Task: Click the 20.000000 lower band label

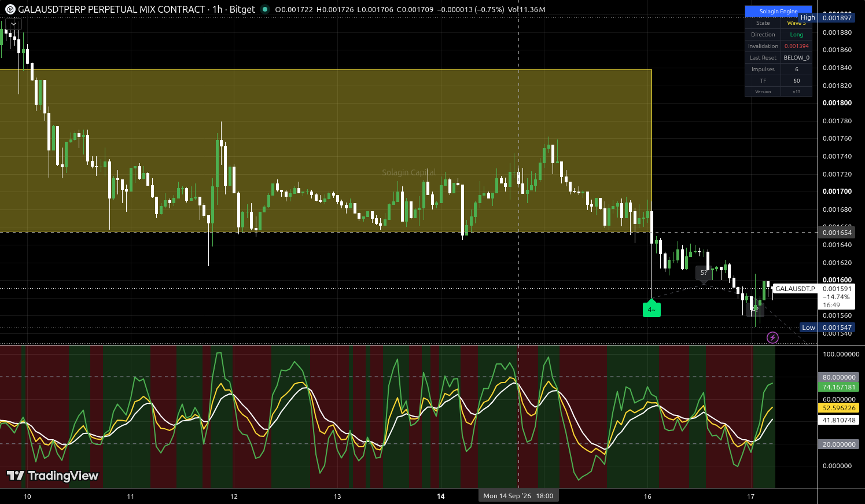Action: coord(839,444)
